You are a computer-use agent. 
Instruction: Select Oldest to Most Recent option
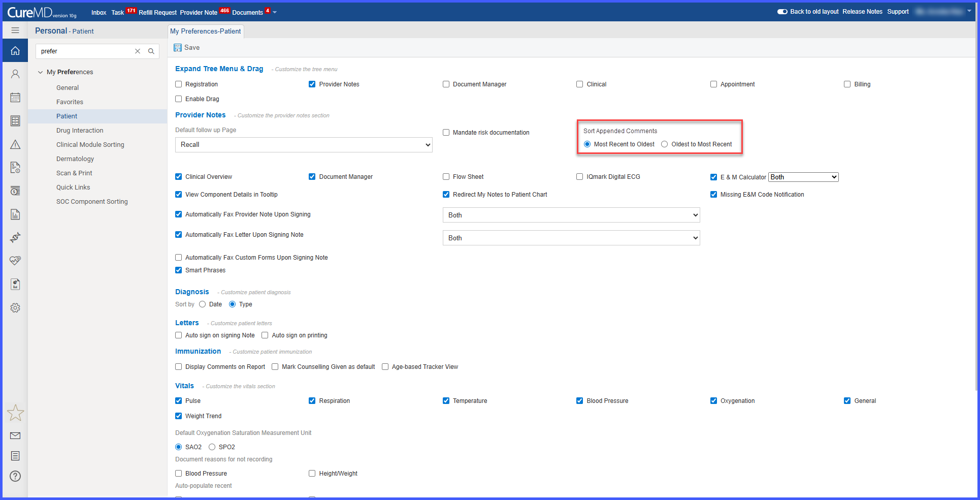pyautogui.click(x=664, y=144)
